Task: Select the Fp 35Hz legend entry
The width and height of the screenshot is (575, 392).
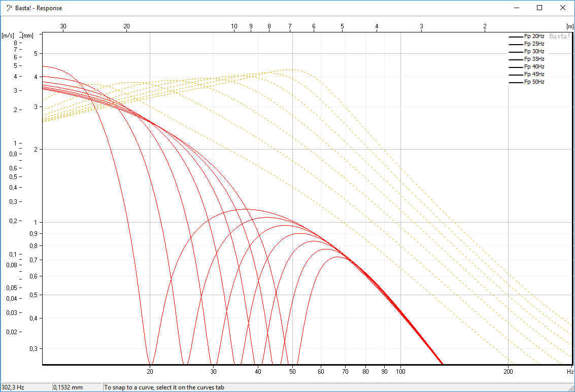Action: pyautogui.click(x=527, y=59)
